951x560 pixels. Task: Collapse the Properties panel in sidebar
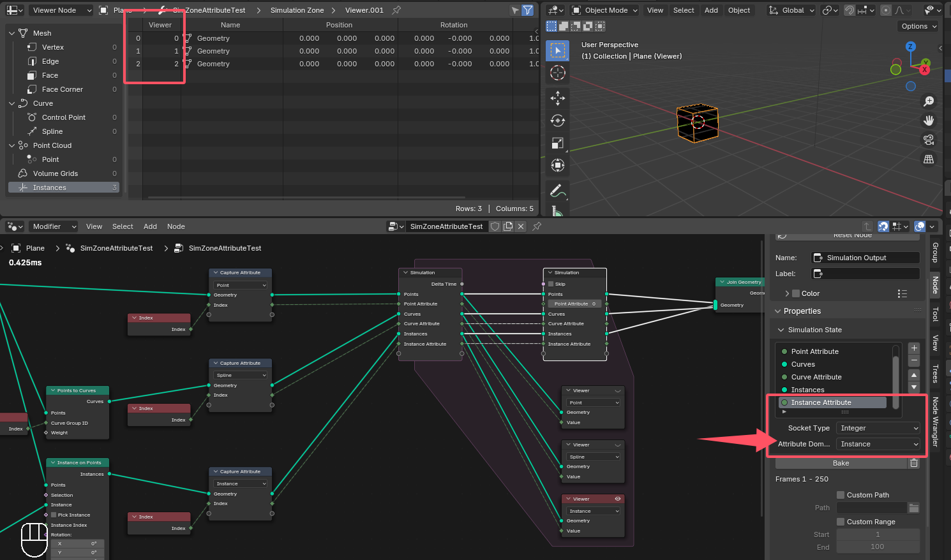pyautogui.click(x=777, y=311)
